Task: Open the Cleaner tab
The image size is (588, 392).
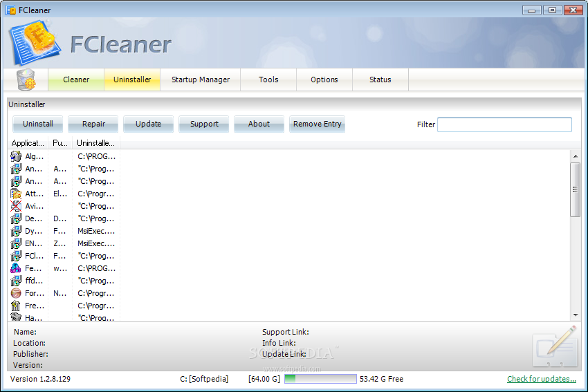Action: (x=76, y=80)
